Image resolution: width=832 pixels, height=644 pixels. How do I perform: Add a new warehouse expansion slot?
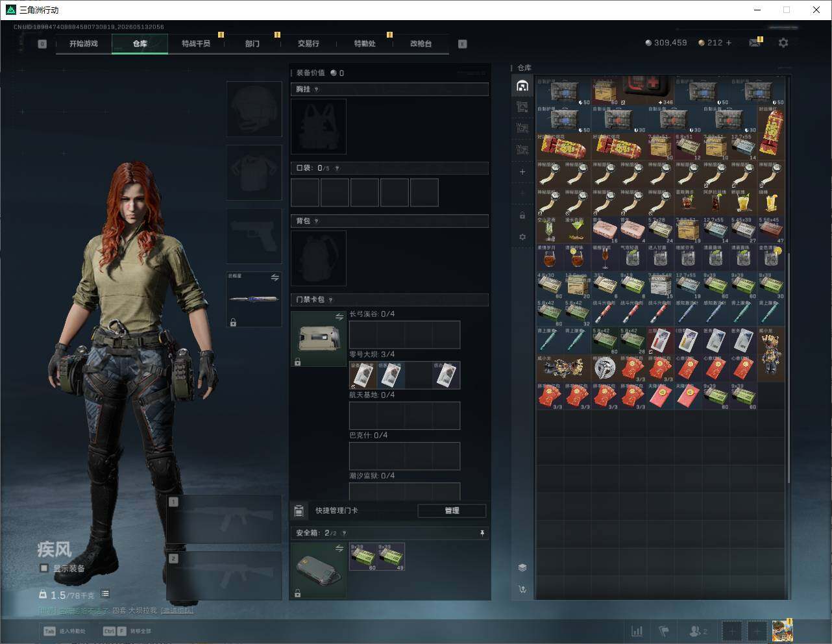tap(522, 172)
